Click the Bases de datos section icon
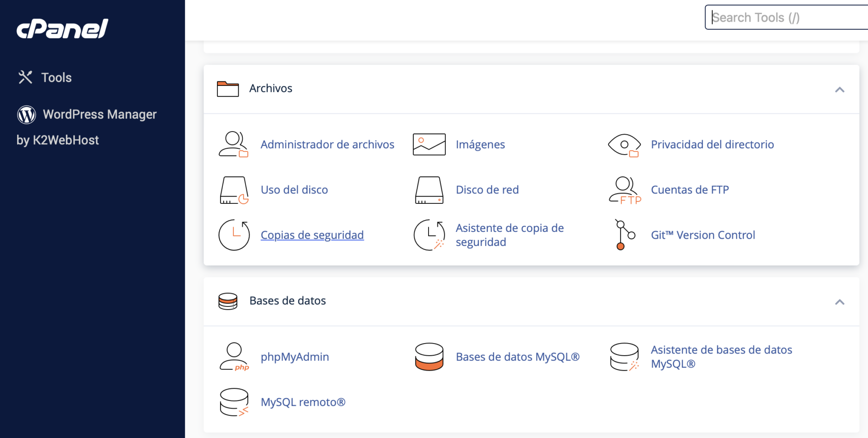The image size is (868, 438). 228,301
